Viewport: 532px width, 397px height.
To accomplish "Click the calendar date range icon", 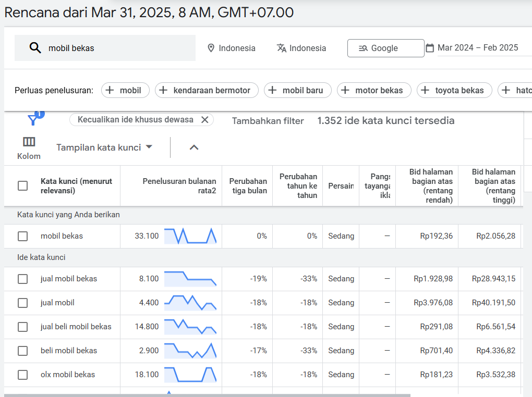I will (430, 48).
